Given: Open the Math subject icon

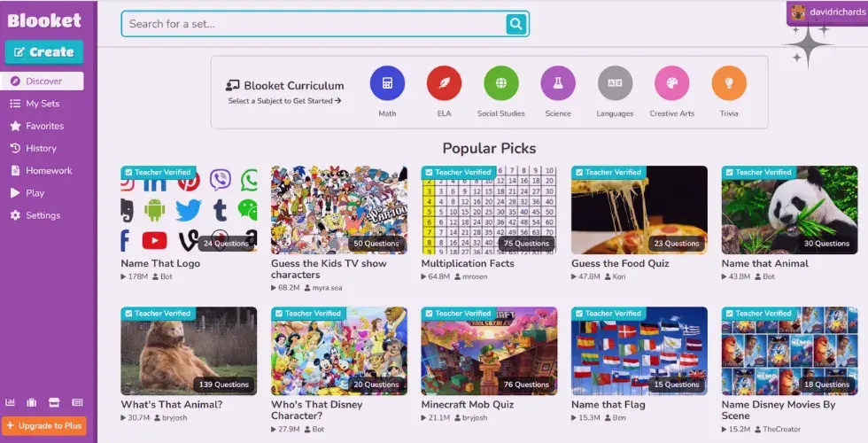Looking at the screenshot, I should 387,83.
